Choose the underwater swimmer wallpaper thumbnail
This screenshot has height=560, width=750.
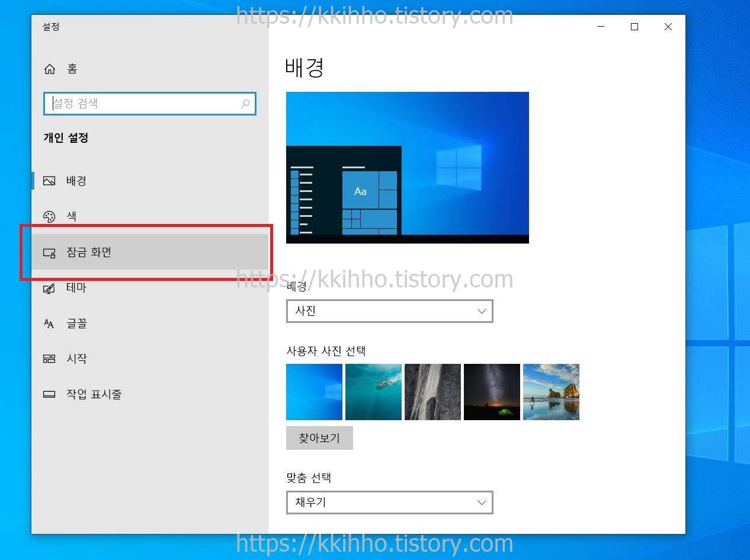(x=373, y=392)
